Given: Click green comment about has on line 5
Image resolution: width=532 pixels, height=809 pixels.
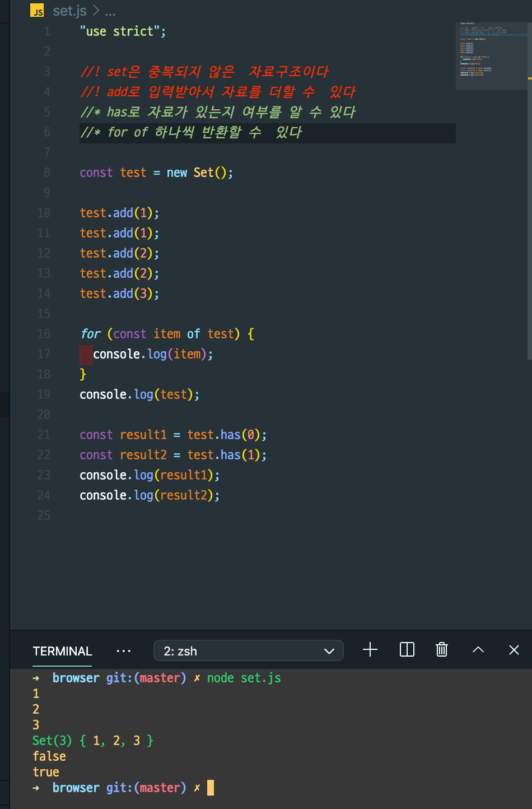Looking at the screenshot, I should coord(218,112).
